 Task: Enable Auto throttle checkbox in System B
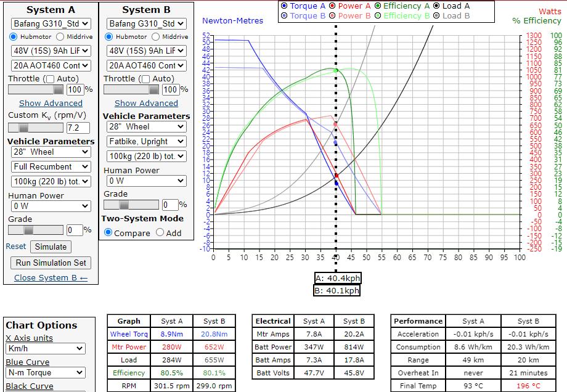(145, 79)
